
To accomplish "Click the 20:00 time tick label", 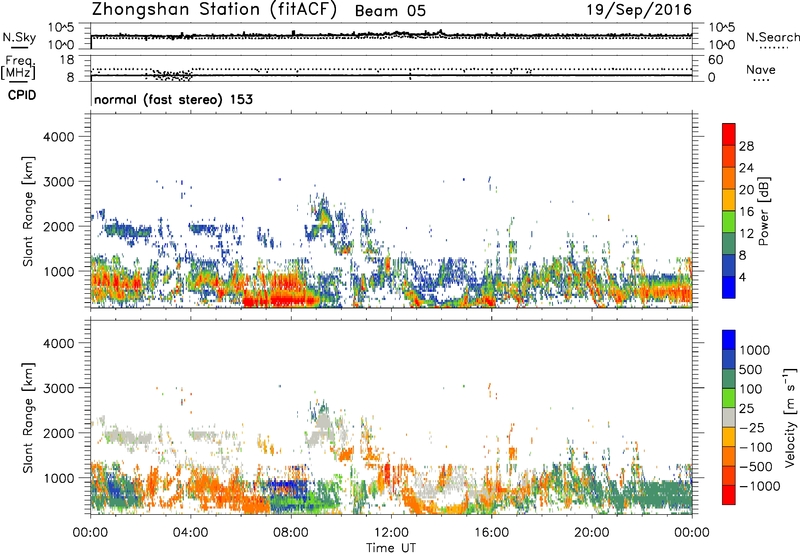I will pos(592,533).
